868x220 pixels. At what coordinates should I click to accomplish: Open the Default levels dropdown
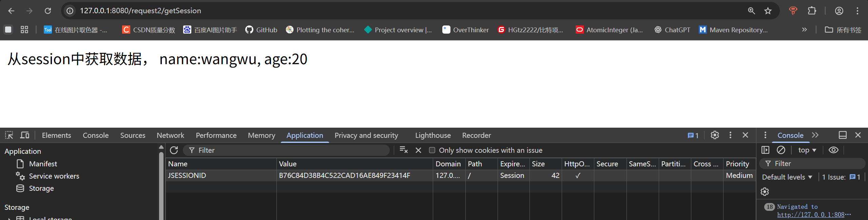click(x=787, y=177)
